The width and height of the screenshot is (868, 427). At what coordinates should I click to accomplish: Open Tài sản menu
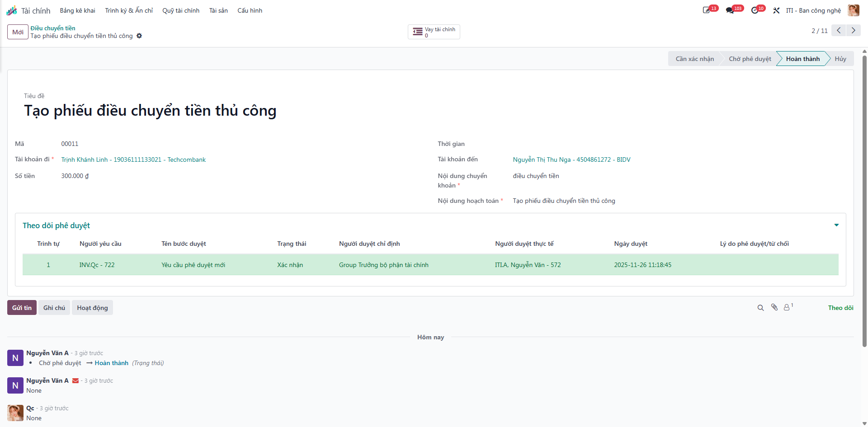point(218,10)
